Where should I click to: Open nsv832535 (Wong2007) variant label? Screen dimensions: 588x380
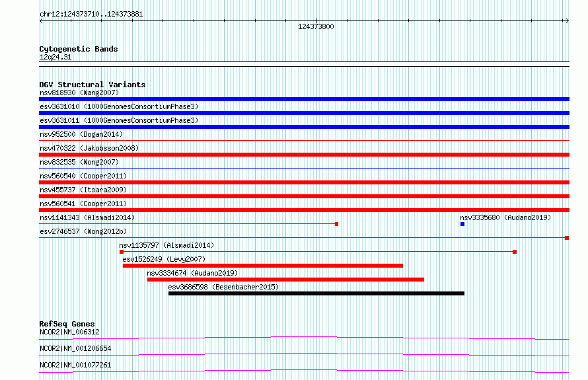[x=79, y=162]
